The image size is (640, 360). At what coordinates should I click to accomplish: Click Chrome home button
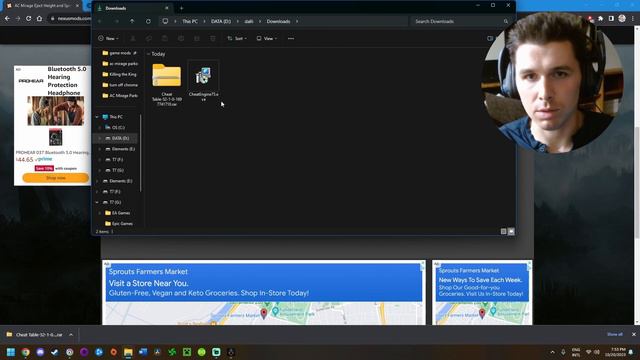pyautogui.click(x=39, y=18)
